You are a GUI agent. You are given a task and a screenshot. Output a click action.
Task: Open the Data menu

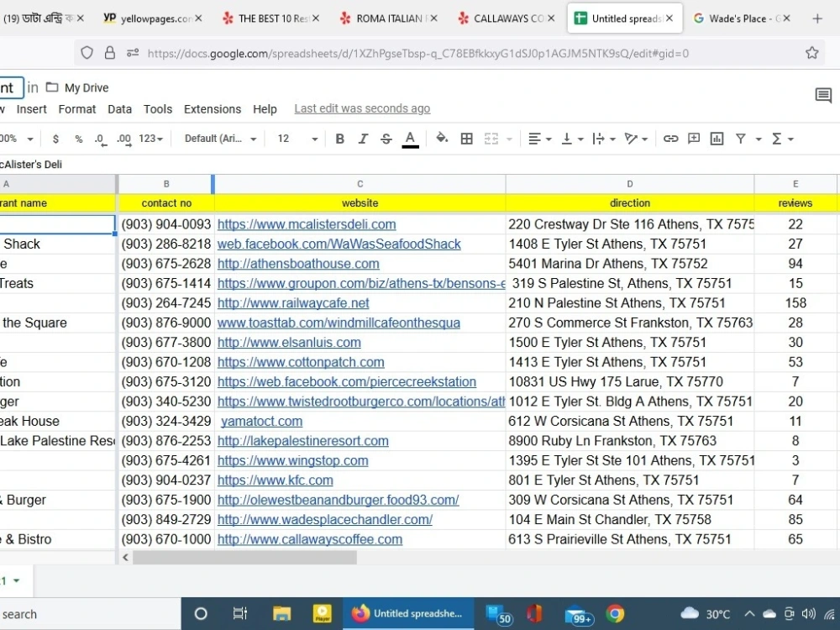pos(119,109)
